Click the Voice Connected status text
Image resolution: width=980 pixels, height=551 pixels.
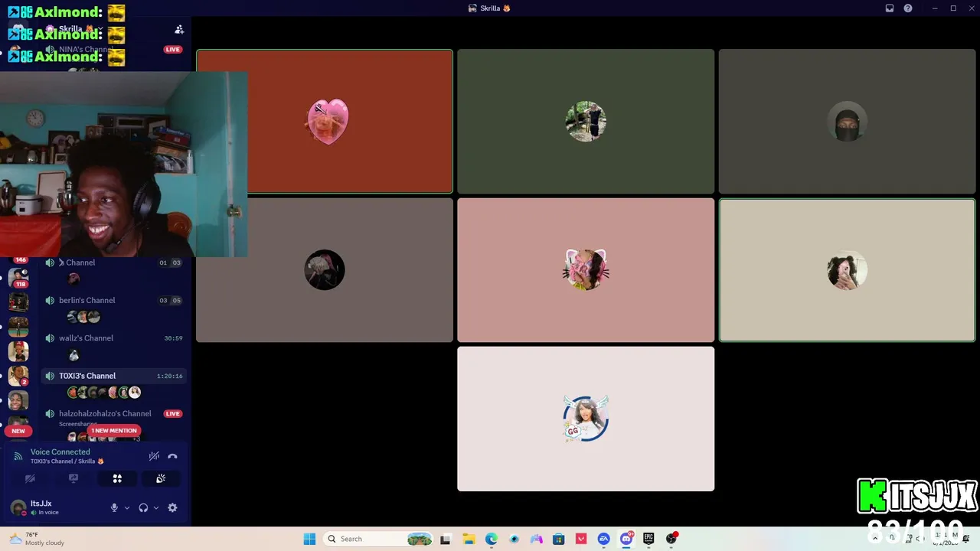coord(60,452)
